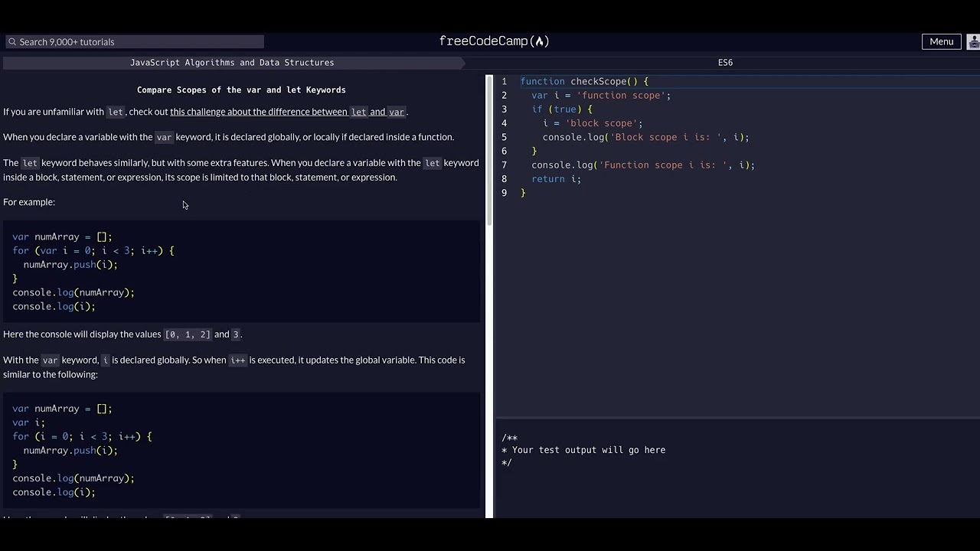
Task: Click the 'Here the console will display' sentence
Action: (122, 334)
